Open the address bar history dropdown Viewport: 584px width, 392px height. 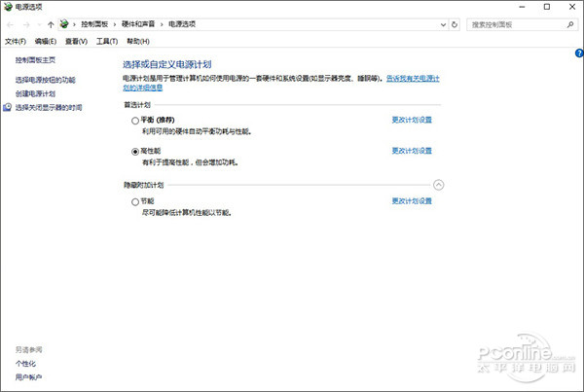click(443, 23)
